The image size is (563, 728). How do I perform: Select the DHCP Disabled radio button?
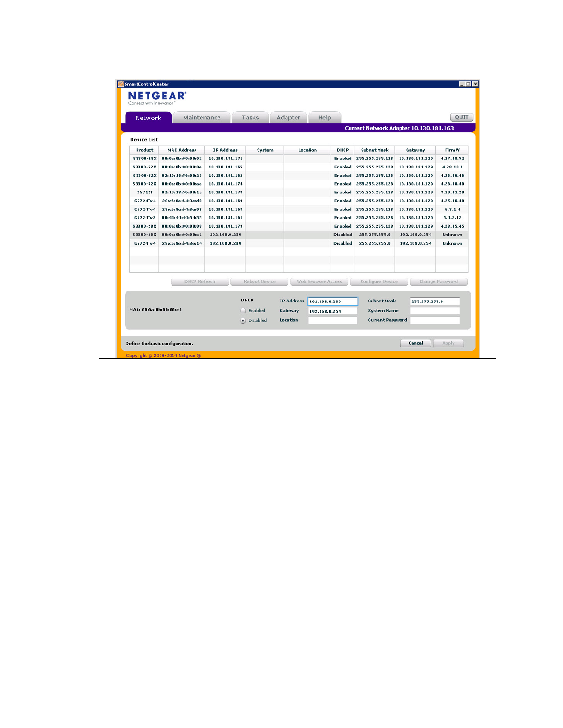(x=243, y=321)
